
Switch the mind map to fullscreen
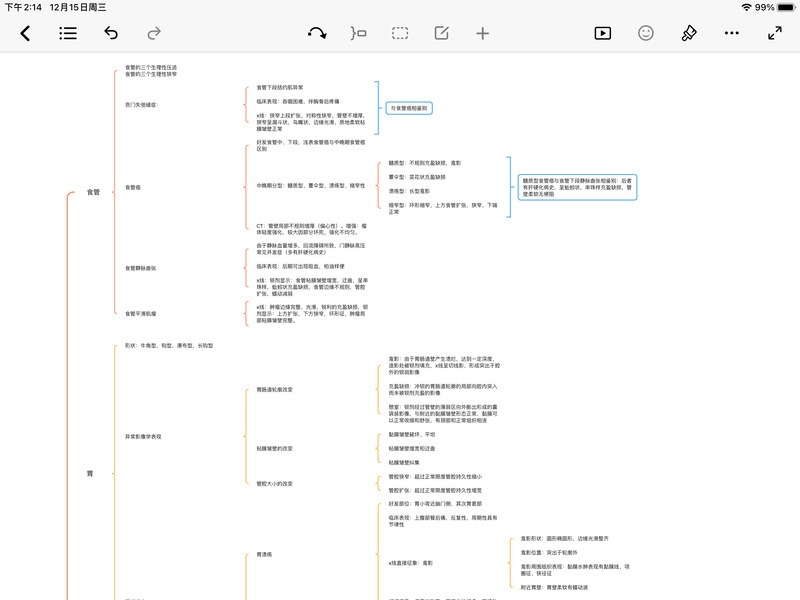pos(774,34)
